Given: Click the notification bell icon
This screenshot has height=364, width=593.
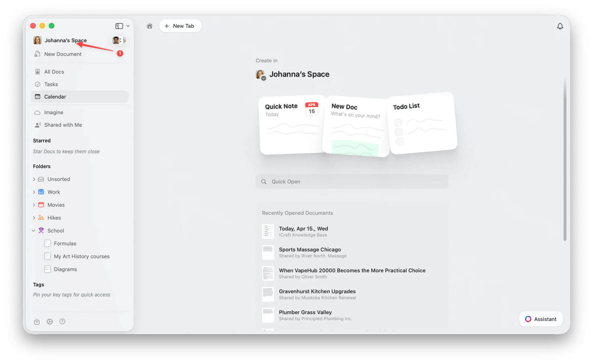Looking at the screenshot, I should (560, 26).
